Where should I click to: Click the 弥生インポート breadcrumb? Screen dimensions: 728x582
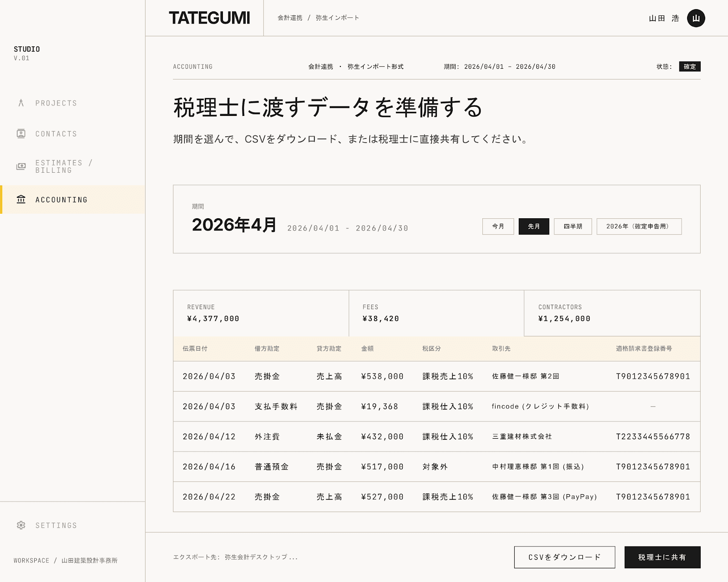coord(338,18)
